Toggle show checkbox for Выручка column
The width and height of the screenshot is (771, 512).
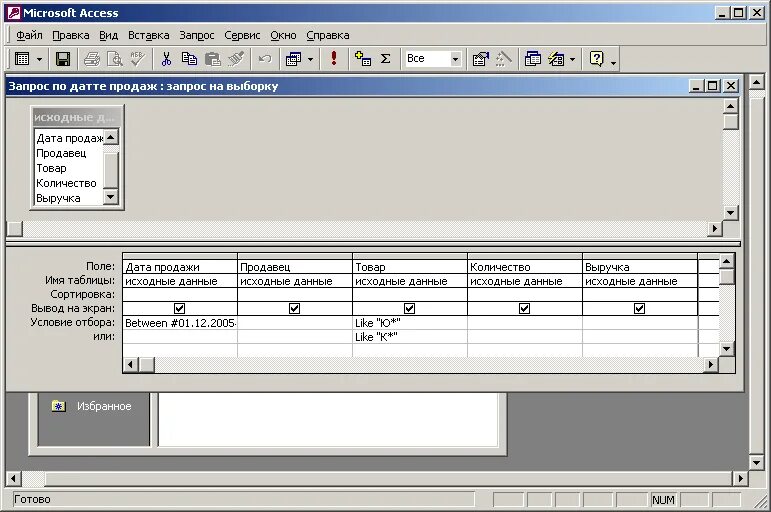point(640,308)
